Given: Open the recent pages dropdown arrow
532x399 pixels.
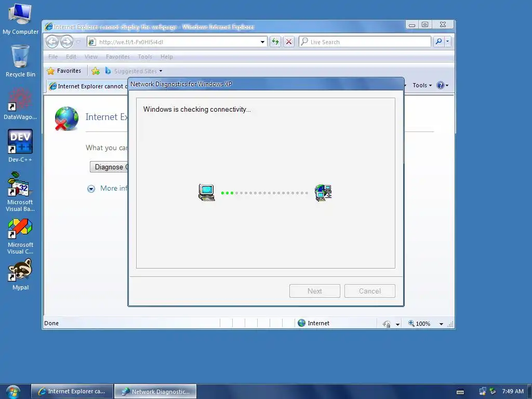Looking at the screenshot, I should (x=78, y=42).
